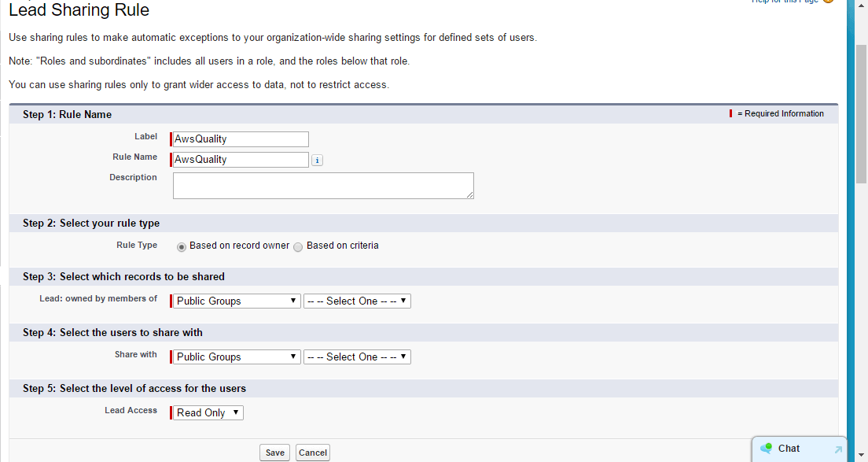
Task: Click the Cancel button
Action: click(312, 453)
